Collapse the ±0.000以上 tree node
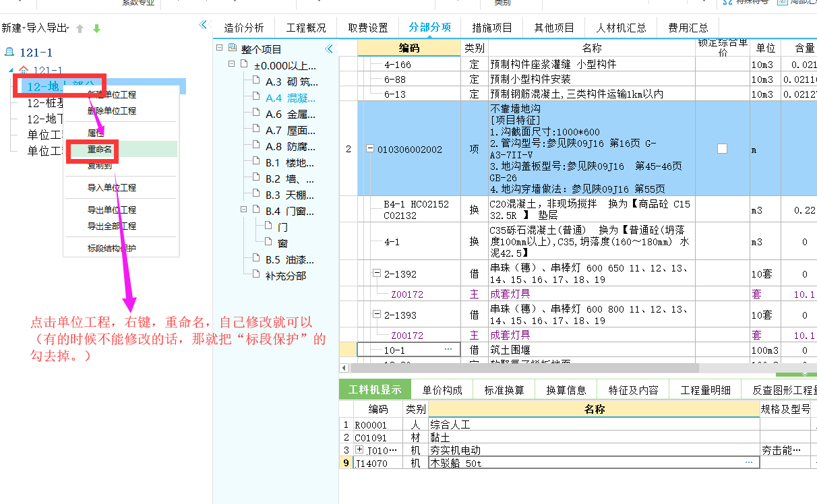This screenshot has width=817, height=504. point(232,65)
